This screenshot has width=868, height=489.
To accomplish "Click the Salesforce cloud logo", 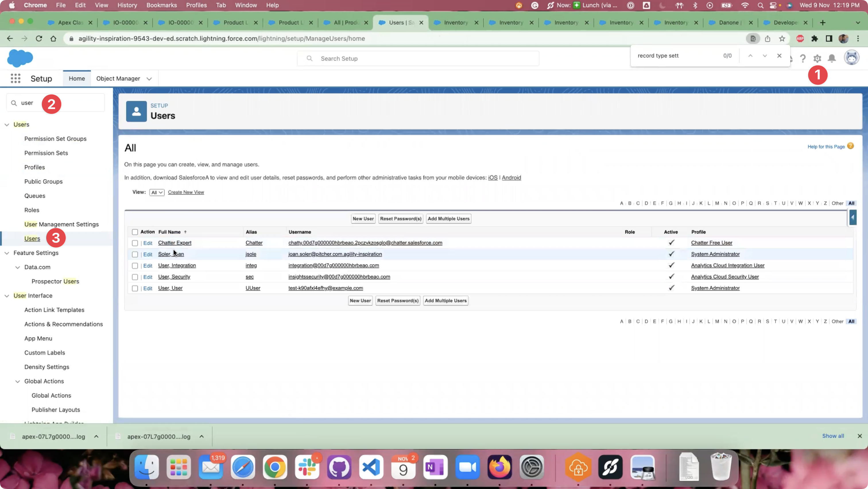I will (20, 58).
